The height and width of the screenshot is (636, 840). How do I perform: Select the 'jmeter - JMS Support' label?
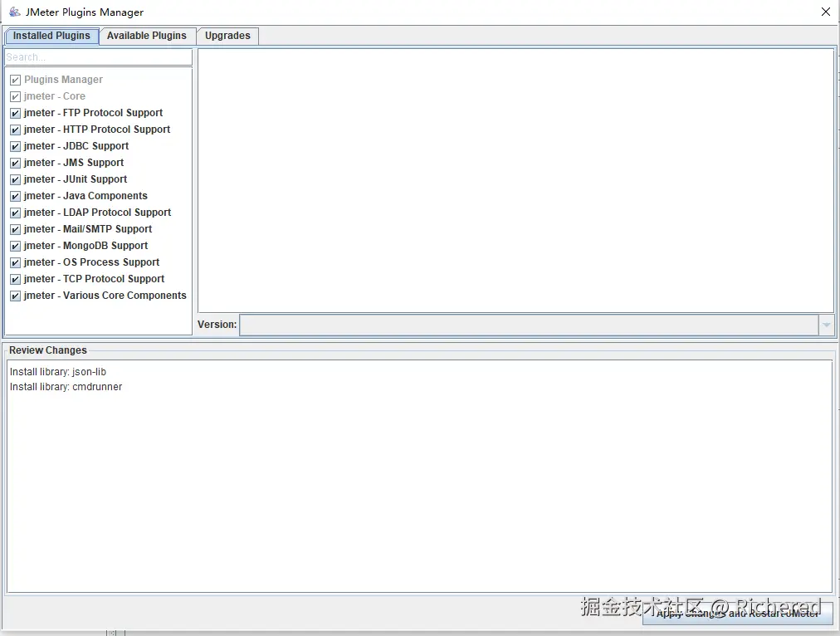point(73,163)
